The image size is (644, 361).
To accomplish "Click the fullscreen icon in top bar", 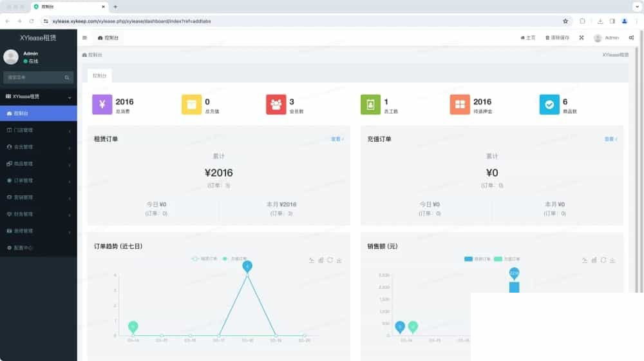I will [582, 38].
